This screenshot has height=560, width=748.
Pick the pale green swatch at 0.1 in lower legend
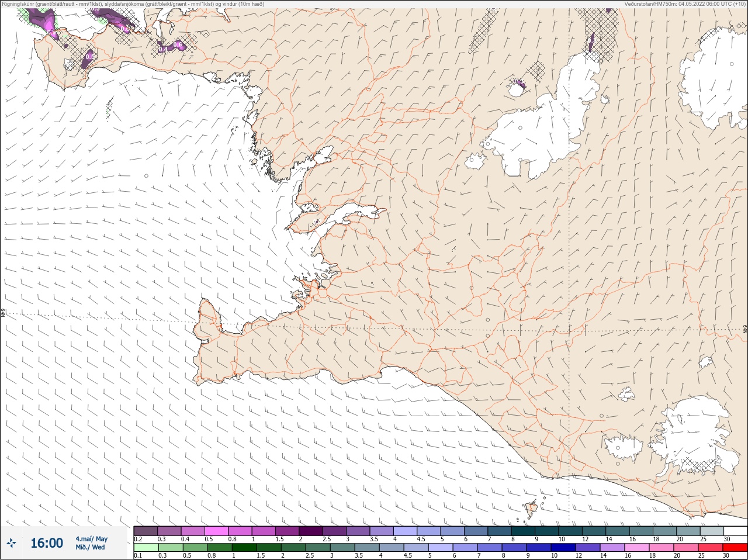pyautogui.click(x=146, y=548)
